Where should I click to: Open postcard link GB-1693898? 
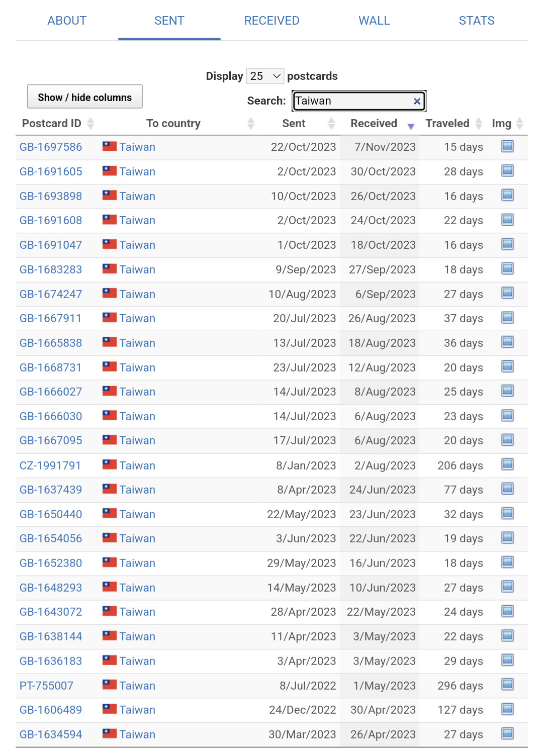pyautogui.click(x=51, y=196)
